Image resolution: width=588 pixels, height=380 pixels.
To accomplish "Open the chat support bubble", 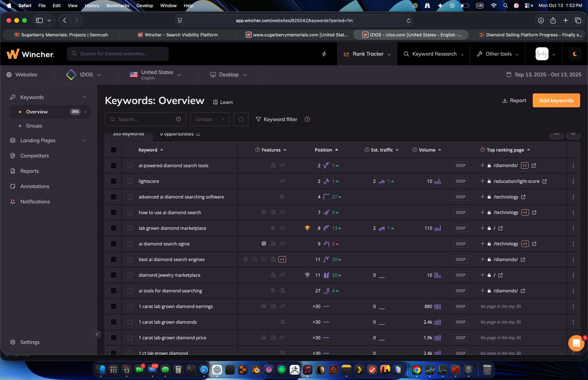I will pos(576,343).
